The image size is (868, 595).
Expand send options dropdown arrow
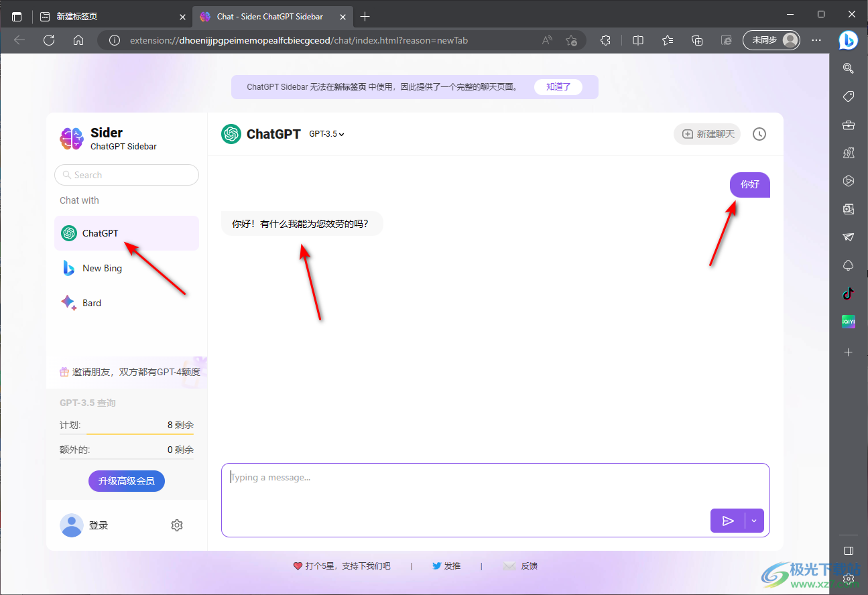tap(754, 521)
